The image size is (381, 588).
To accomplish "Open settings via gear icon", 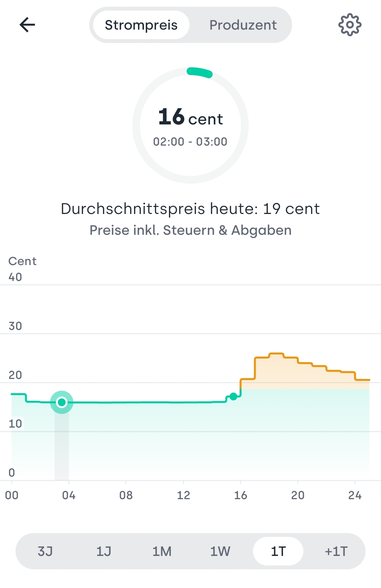I will click(350, 25).
